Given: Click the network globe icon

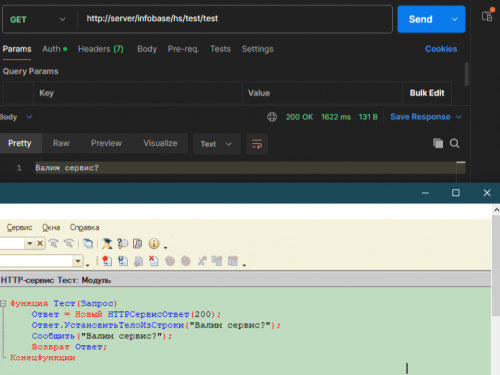Looking at the screenshot, I should pyautogui.click(x=272, y=117).
